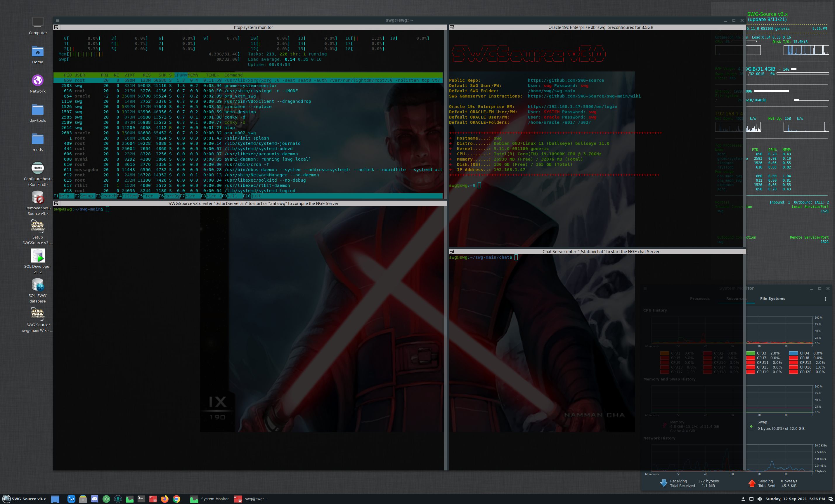Image resolution: width=835 pixels, height=504 pixels.
Task: Click the volume icon in system tray
Action: coord(759,499)
